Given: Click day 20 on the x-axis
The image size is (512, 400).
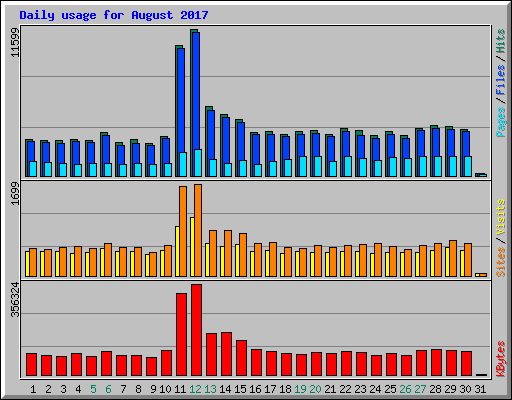Looking at the screenshot, I should click(315, 389).
